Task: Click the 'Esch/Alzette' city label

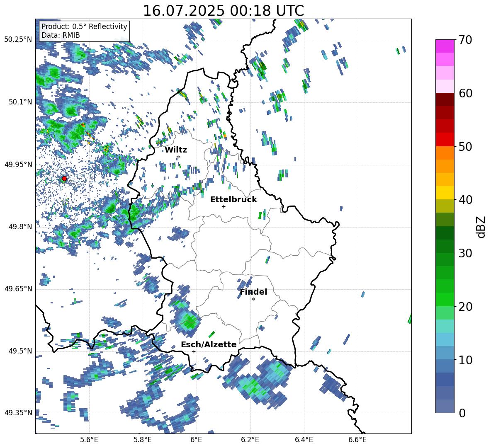Action: [209, 344]
